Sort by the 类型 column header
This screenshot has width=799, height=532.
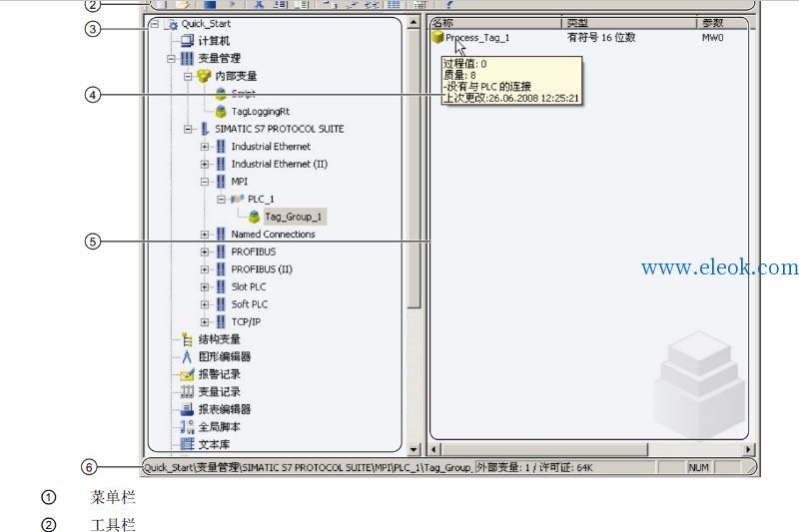[x=629, y=23]
